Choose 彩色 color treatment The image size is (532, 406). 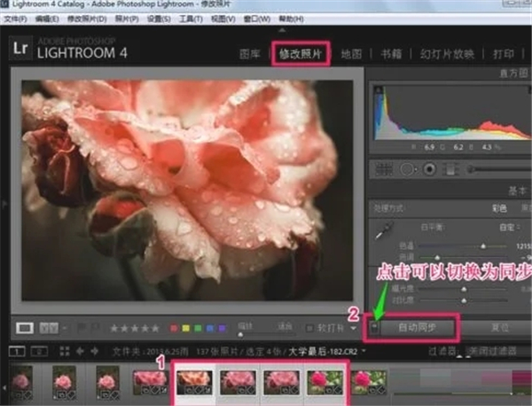click(x=499, y=208)
